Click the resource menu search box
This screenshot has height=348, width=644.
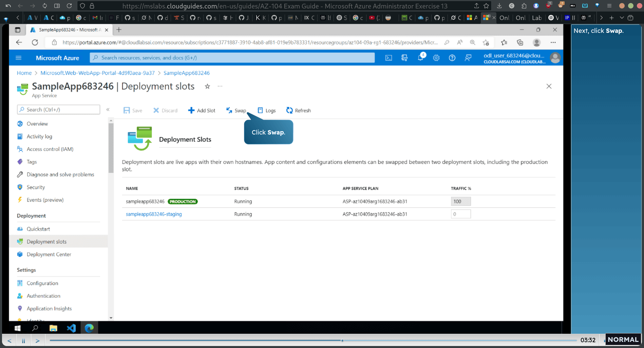58,109
